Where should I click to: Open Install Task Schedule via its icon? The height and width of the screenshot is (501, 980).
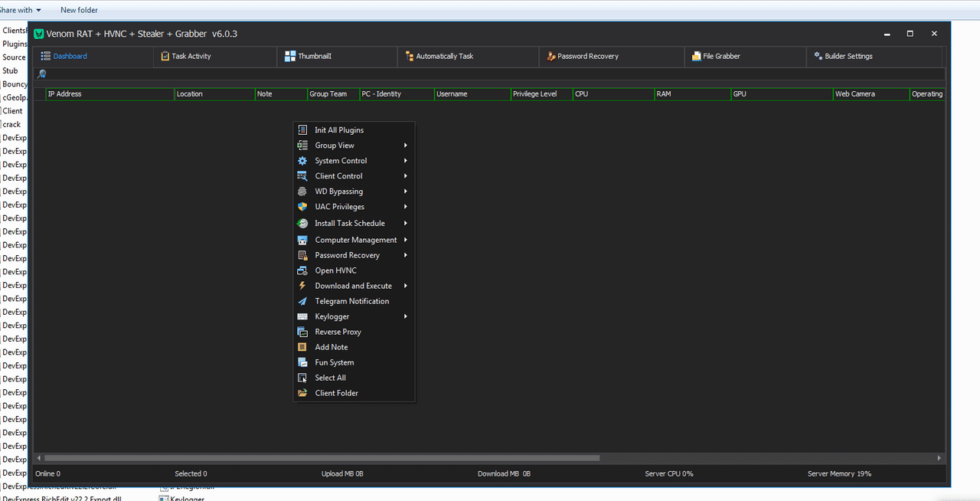[303, 223]
